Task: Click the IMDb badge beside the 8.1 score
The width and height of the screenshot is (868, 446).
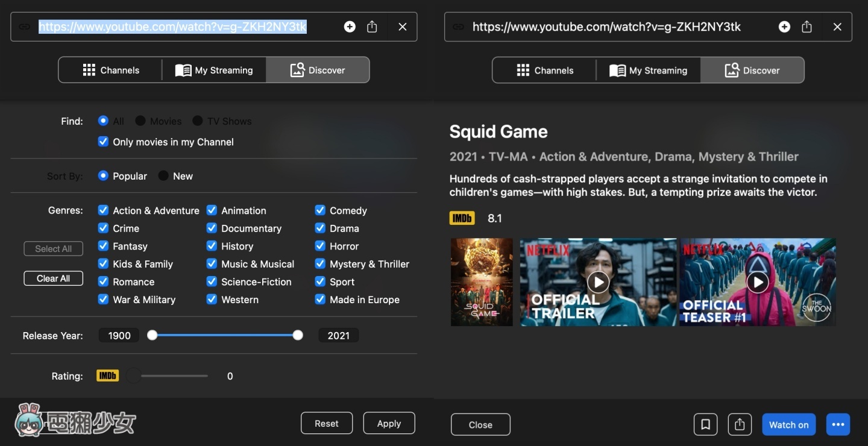Action: tap(462, 218)
